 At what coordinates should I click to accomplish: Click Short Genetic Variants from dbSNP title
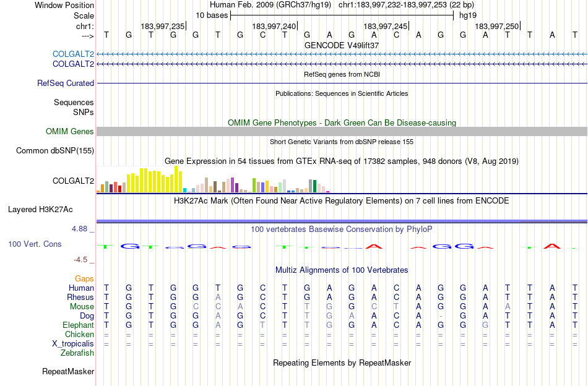pyautogui.click(x=342, y=142)
